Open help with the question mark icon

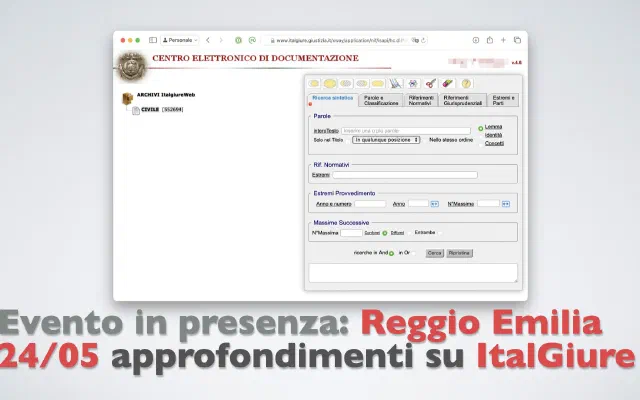pyautogui.click(x=466, y=84)
